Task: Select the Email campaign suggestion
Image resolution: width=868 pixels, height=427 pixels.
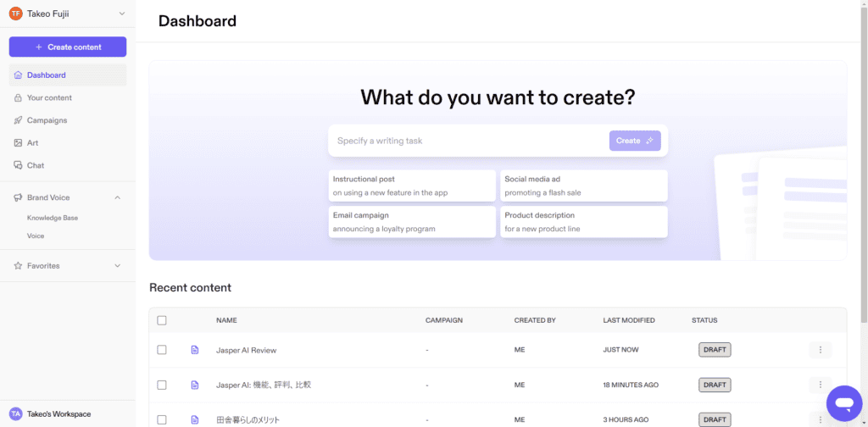Action: click(412, 222)
